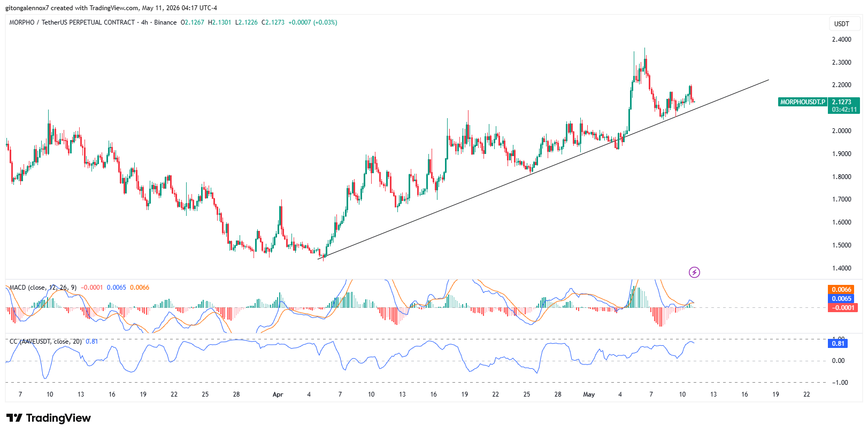This screenshot has height=434, width=868.
Task: Click the open value O2.1267
Action: (x=193, y=22)
